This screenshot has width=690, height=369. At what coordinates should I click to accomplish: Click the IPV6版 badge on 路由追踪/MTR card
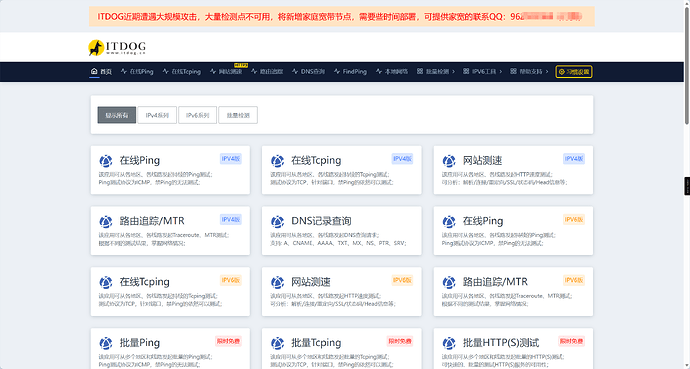click(x=574, y=280)
